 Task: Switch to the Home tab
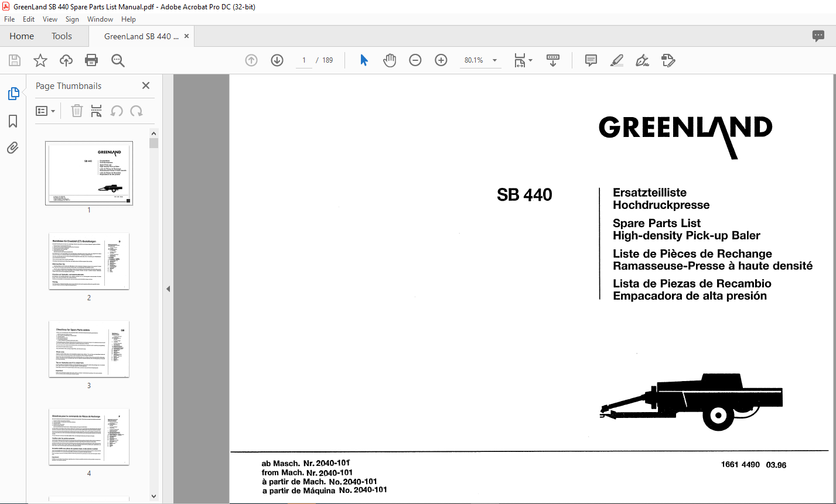(x=22, y=36)
